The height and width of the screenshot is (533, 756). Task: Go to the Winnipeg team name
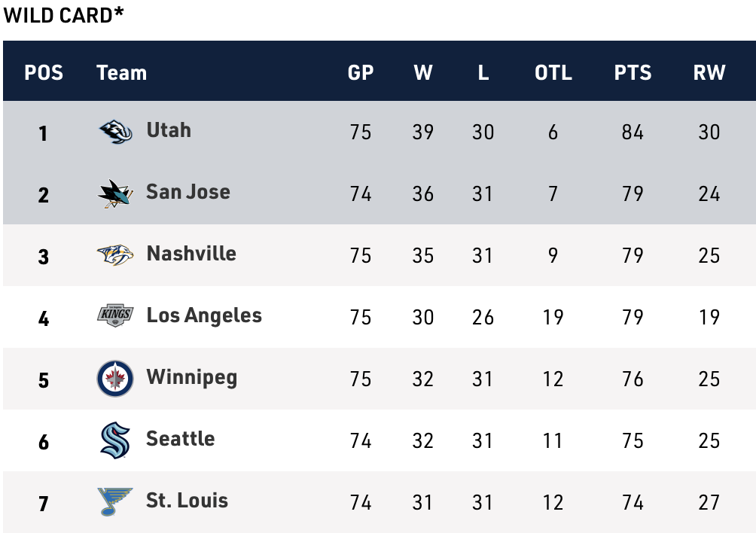(x=192, y=377)
